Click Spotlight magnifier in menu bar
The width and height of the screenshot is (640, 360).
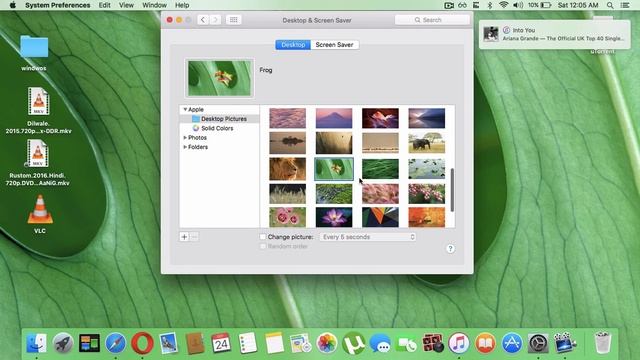pos(610,5)
